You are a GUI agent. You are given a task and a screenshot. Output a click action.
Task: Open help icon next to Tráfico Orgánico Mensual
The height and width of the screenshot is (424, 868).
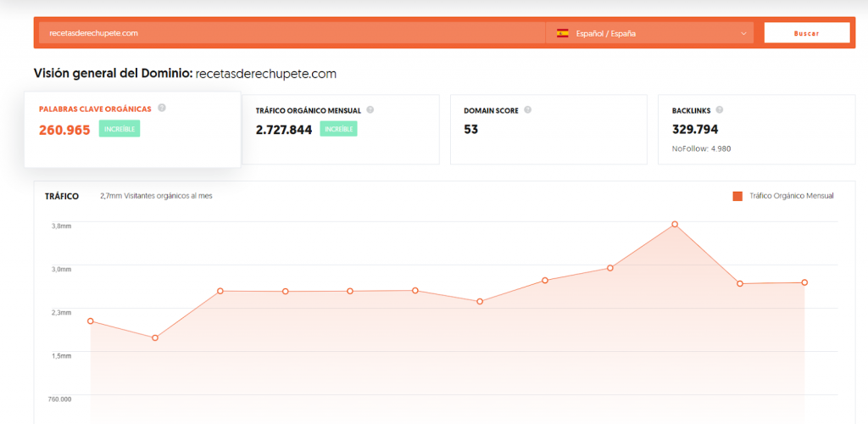370,109
